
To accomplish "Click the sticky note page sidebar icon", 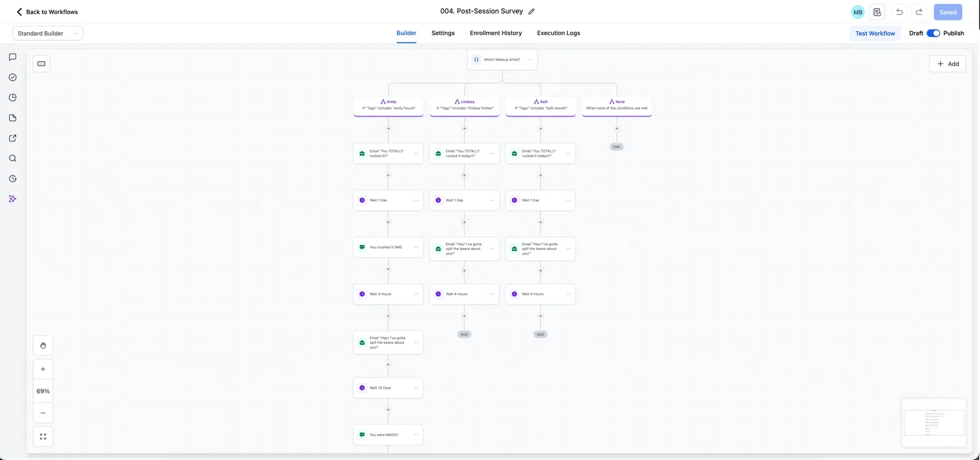I will (x=12, y=118).
